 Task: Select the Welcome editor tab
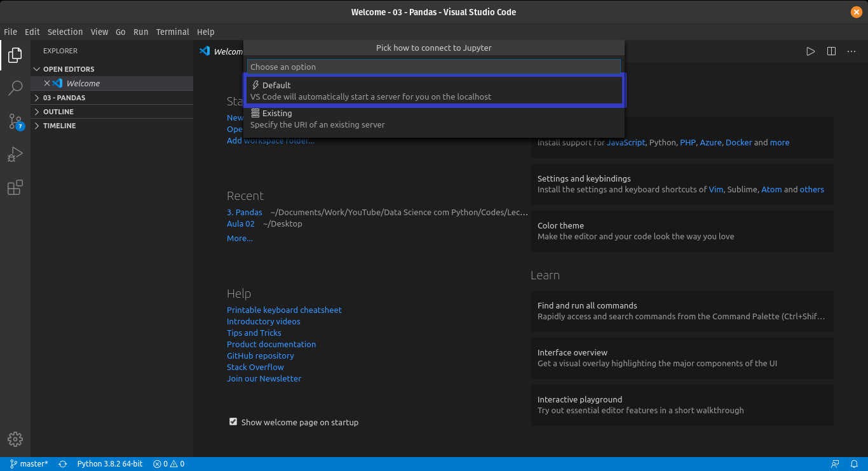point(220,51)
